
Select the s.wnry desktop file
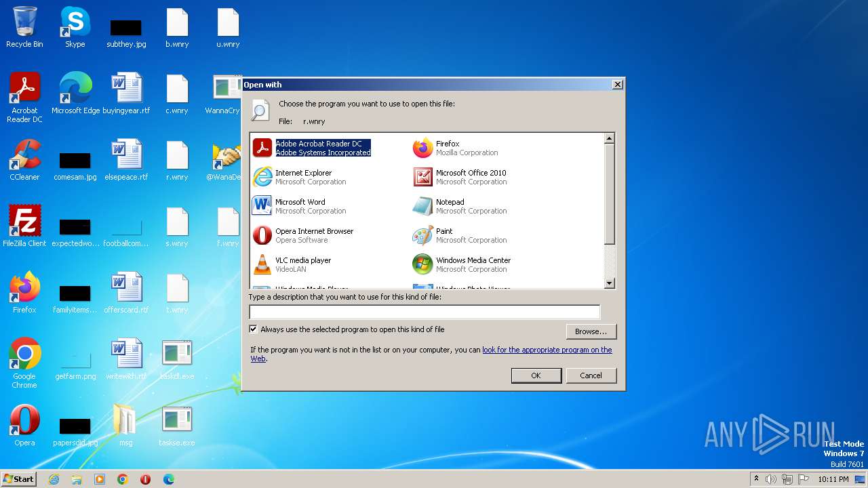177,226
